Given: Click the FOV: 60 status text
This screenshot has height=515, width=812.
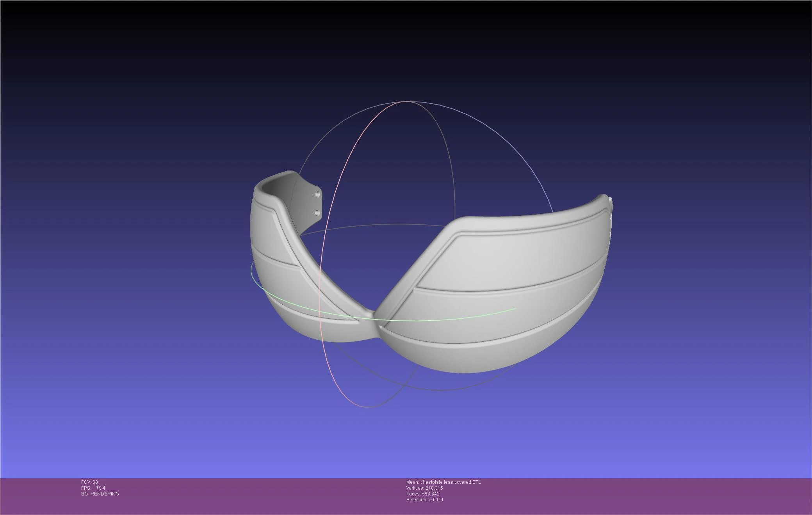Looking at the screenshot, I should (x=89, y=482).
